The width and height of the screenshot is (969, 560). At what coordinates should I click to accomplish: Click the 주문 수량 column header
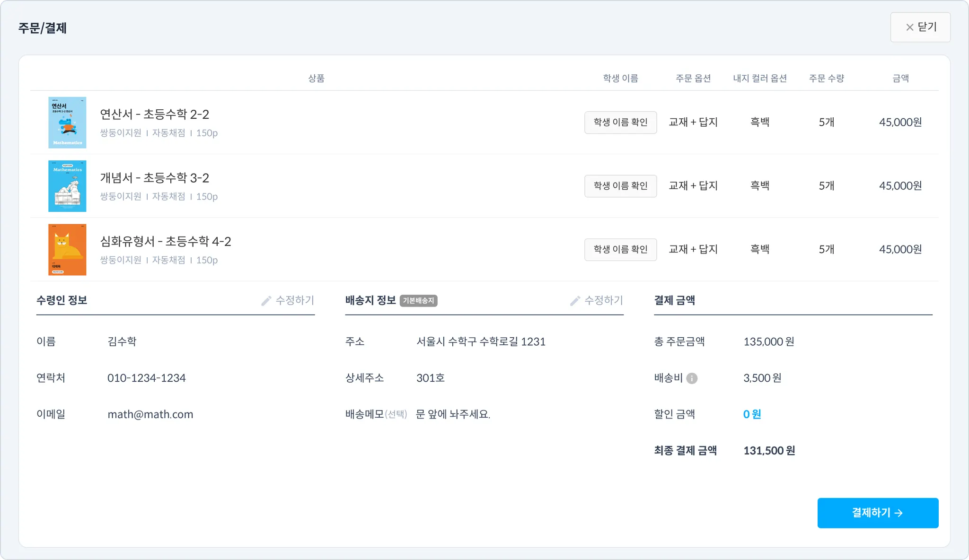[826, 78]
